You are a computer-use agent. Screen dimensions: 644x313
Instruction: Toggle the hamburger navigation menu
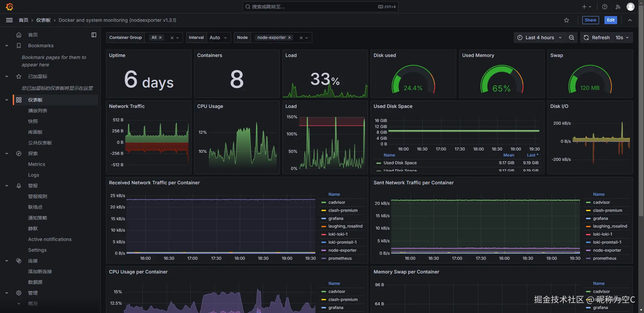9,20
